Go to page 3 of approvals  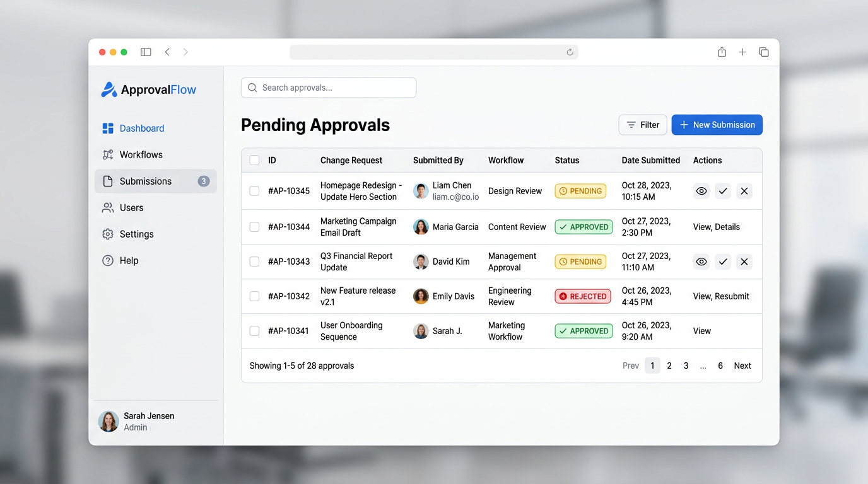686,365
